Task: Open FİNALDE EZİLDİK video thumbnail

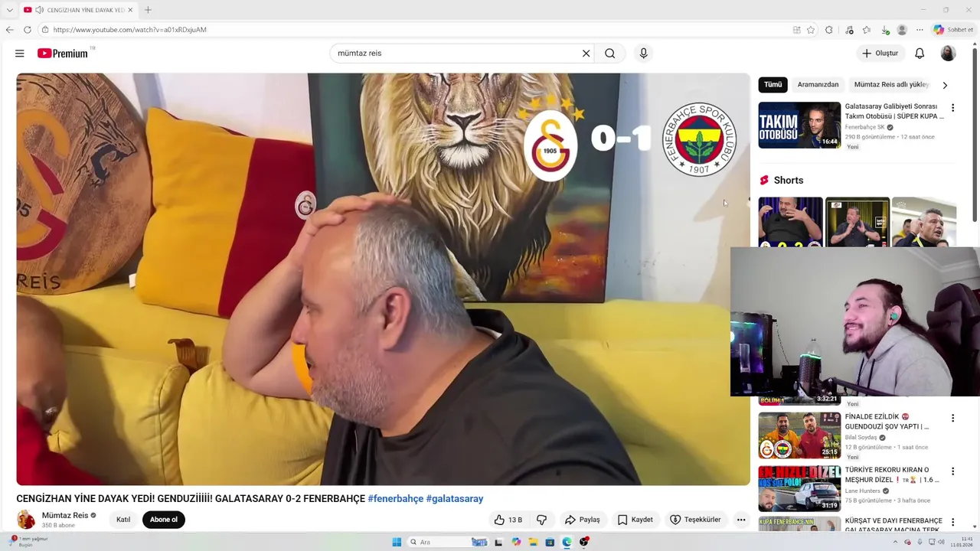Action: 799,435
